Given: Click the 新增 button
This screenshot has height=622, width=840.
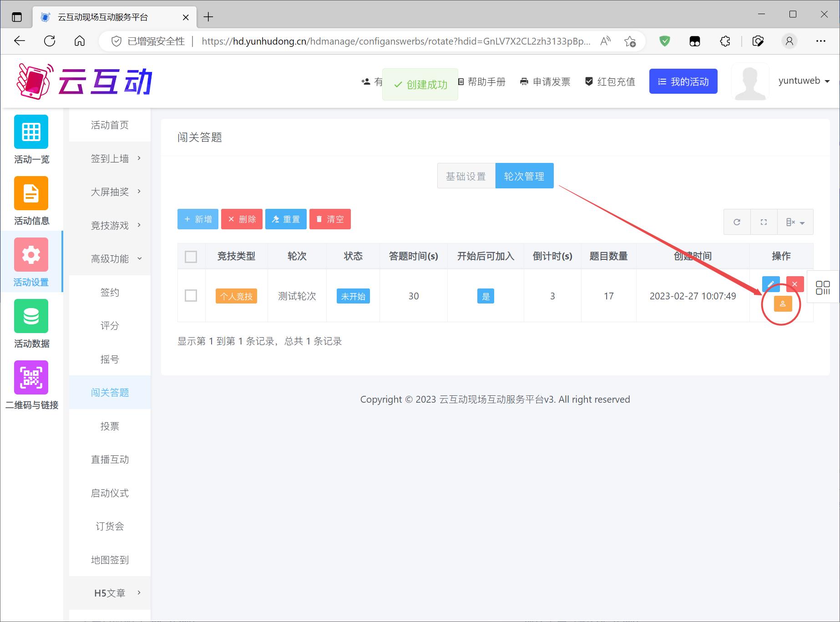Looking at the screenshot, I should coord(198,219).
